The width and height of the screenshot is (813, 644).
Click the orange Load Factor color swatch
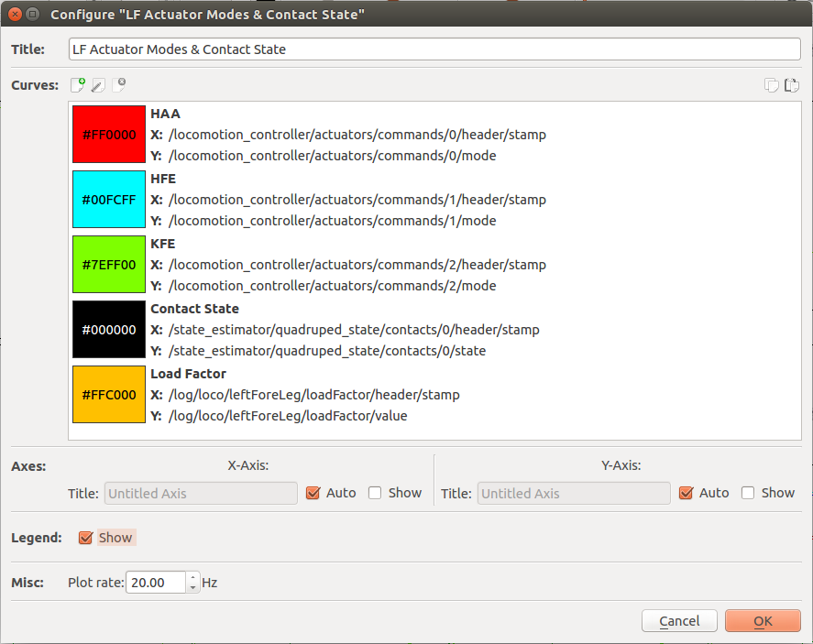tap(109, 395)
